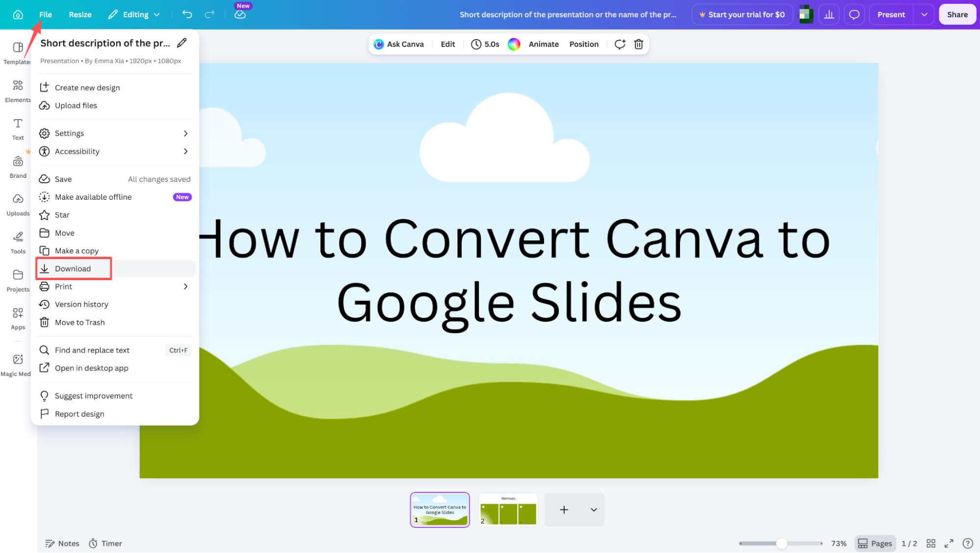Select page 1 thumbnail
Screen dimensions: 980x553
(440, 510)
